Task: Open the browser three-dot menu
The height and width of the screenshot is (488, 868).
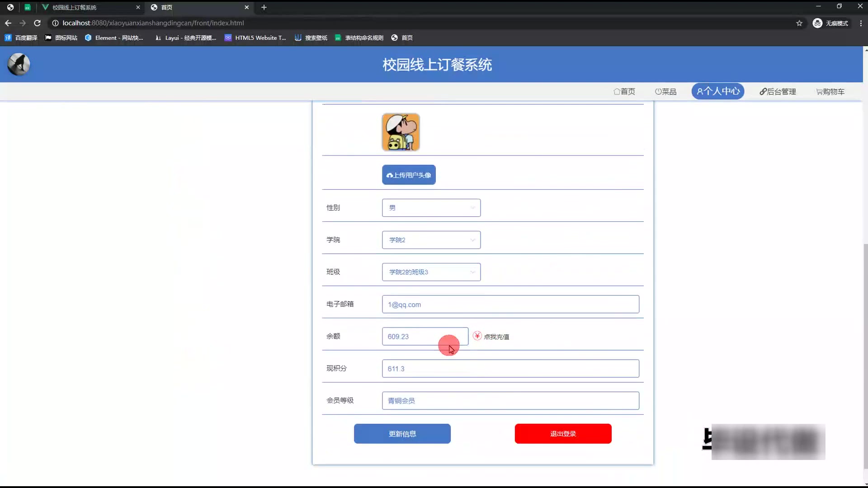Action: 860,23
